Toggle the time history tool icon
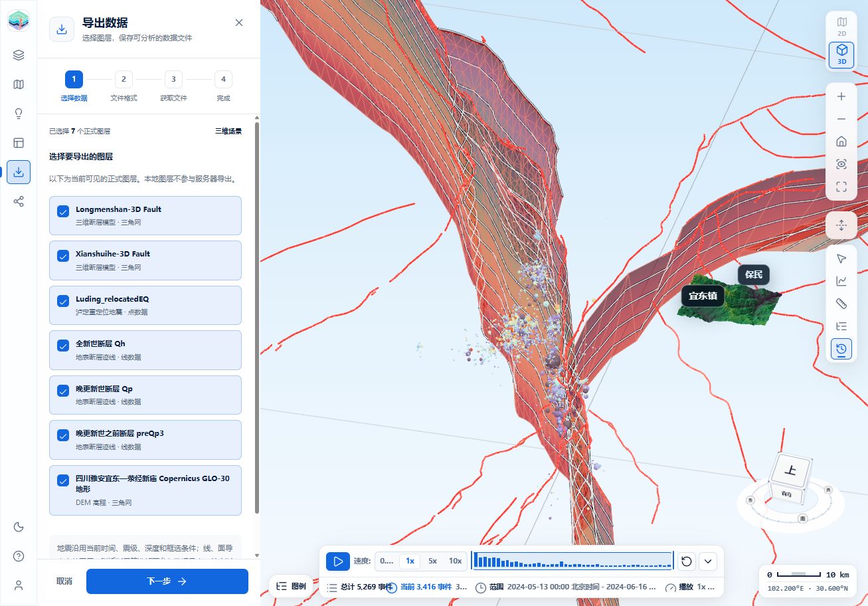Viewport: 868px width, 606px height. tap(841, 348)
